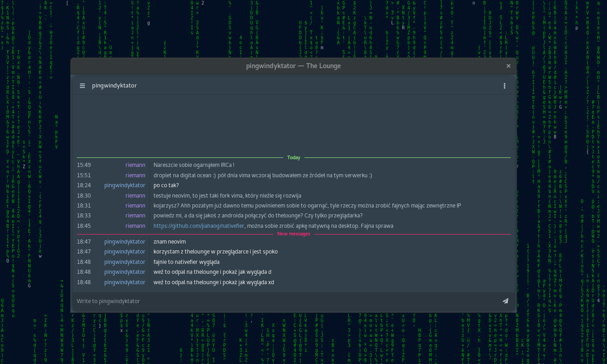Click nick pingwindyktator on 18:24 message

pyautogui.click(x=125, y=185)
